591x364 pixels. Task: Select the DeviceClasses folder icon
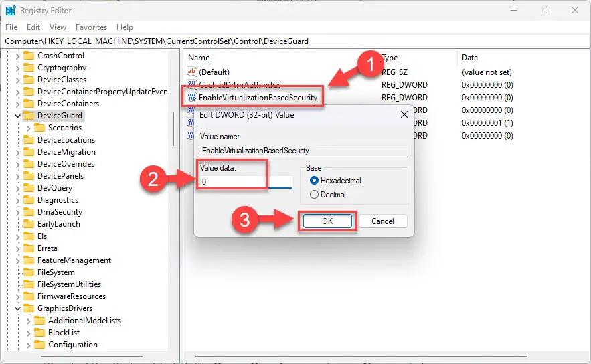(x=29, y=80)
